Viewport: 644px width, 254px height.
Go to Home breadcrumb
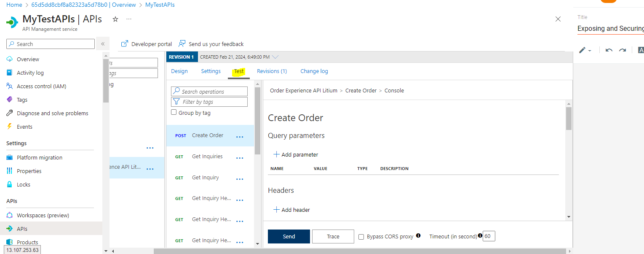coord(14,5)
